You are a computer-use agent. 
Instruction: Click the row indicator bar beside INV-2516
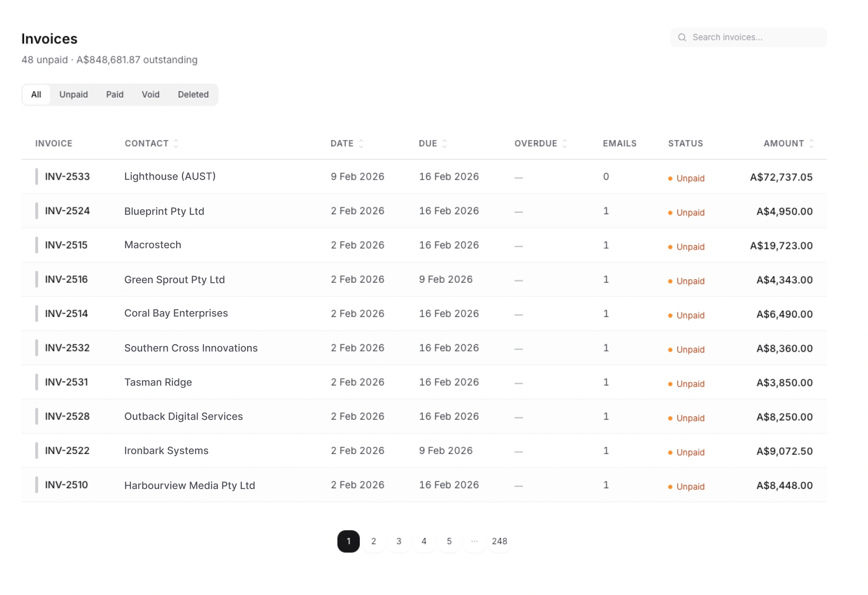tap(36, 279)
